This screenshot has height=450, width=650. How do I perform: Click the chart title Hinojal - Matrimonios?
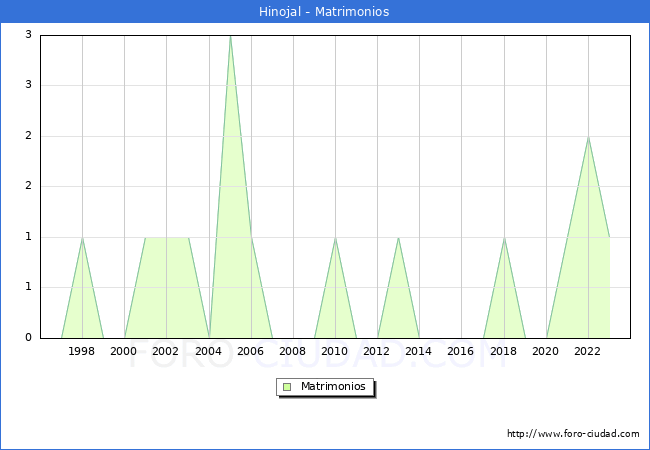point(324,12)
